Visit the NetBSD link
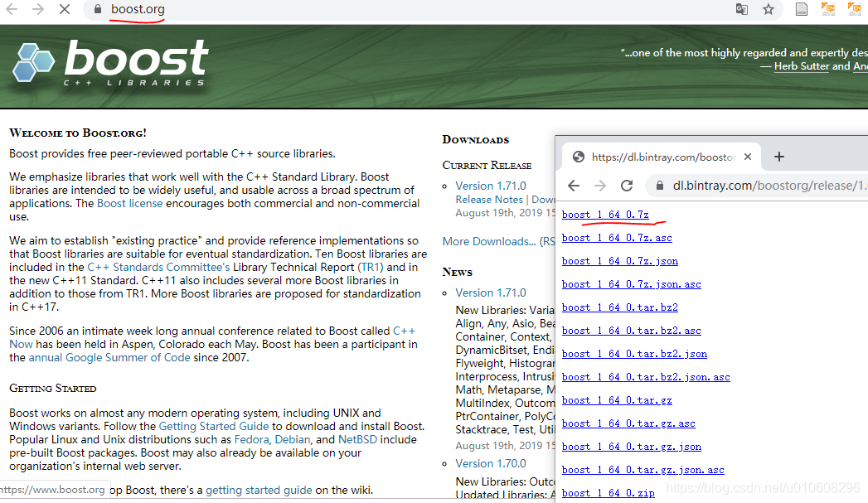 point(360,439)
